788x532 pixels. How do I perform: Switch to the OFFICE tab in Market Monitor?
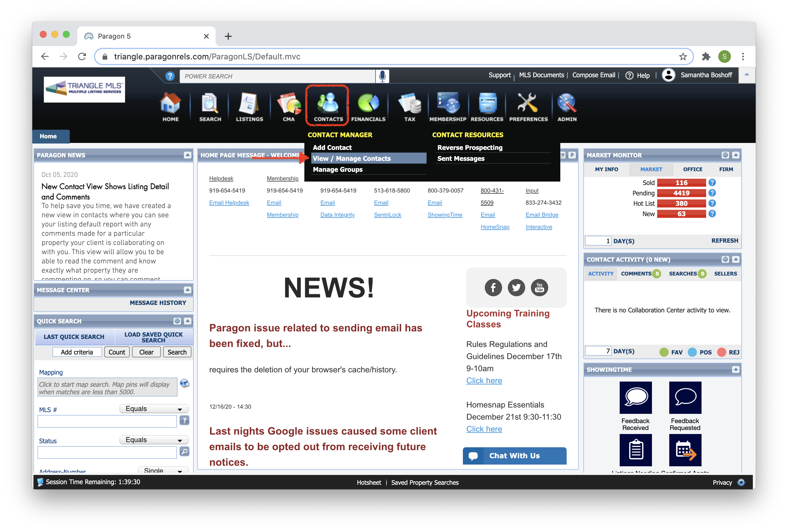[x=692, y=169]
